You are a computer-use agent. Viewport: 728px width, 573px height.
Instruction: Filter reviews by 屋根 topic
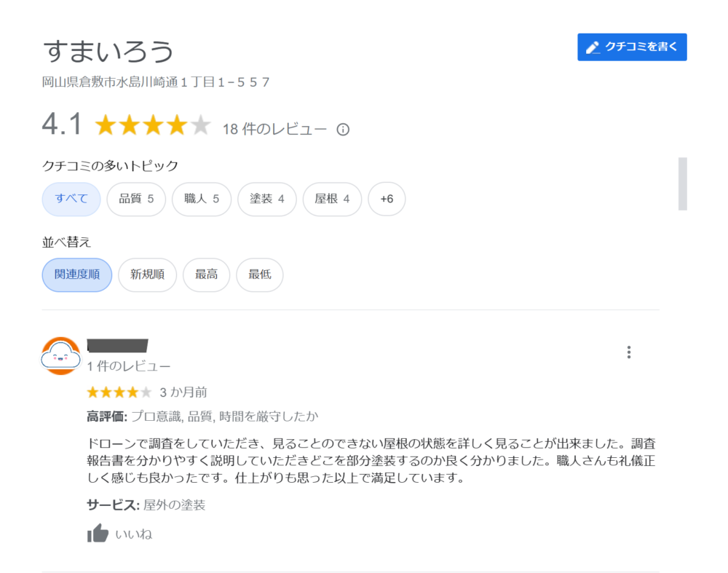tap(332, 199)
